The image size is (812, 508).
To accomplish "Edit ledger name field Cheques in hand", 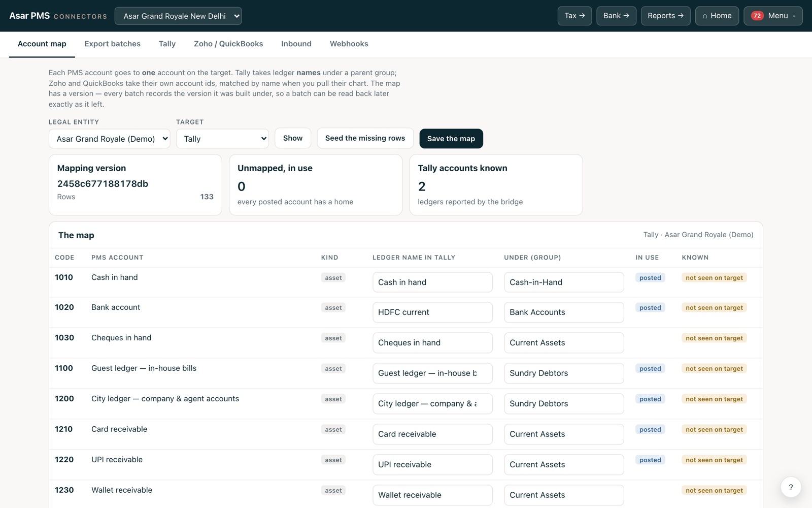I will coord(432,343).
